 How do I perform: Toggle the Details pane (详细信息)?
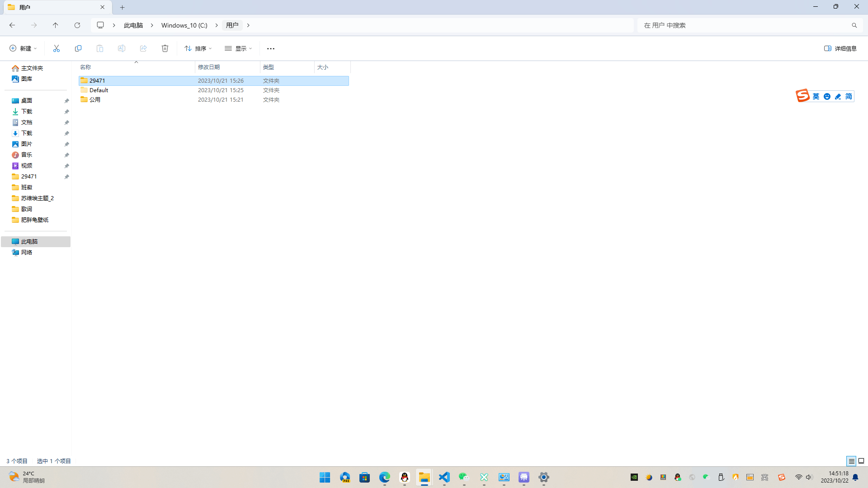840,48
